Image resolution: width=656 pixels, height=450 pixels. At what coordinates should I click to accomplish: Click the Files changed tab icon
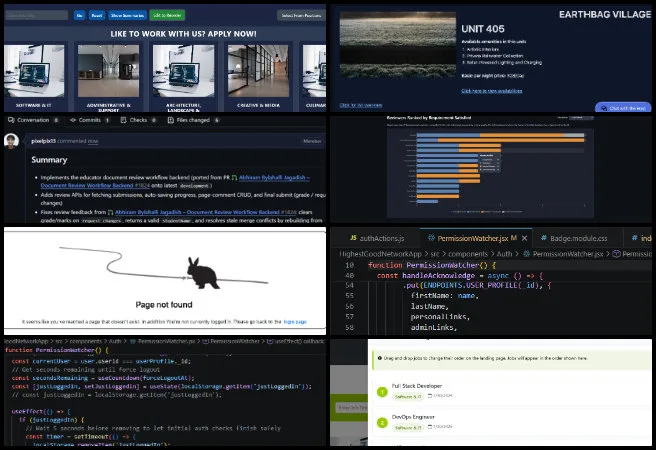click(171, 120)
